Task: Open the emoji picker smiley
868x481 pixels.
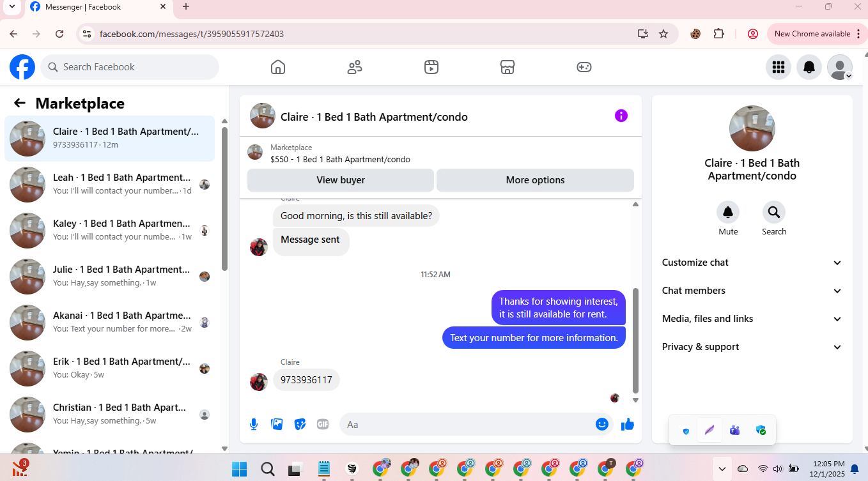Action: 602,424
